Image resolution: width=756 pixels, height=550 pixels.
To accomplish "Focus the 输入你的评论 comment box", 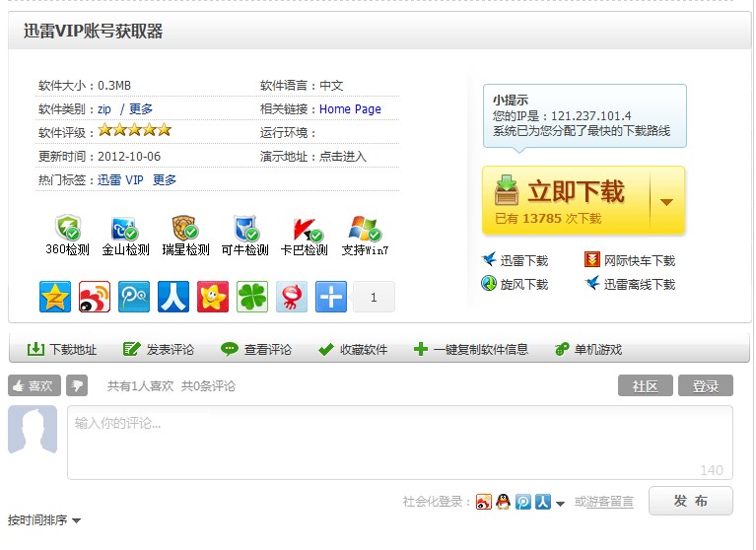I will pos(400,443).
